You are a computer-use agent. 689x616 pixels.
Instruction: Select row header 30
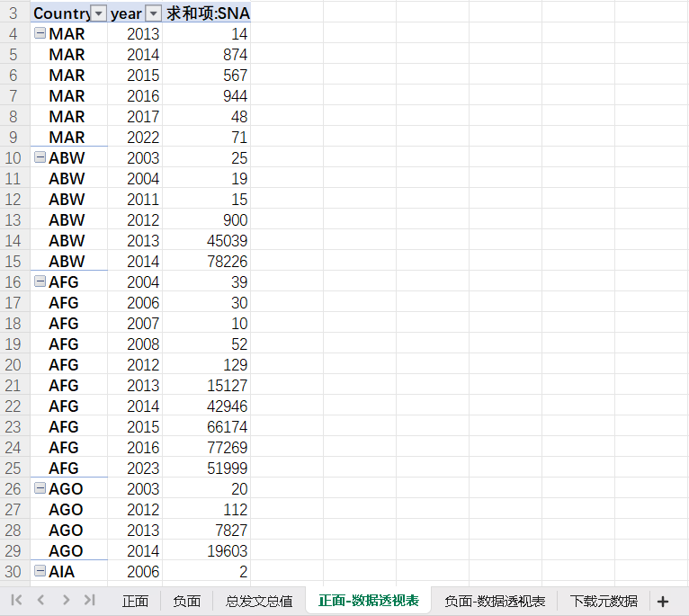13,572
